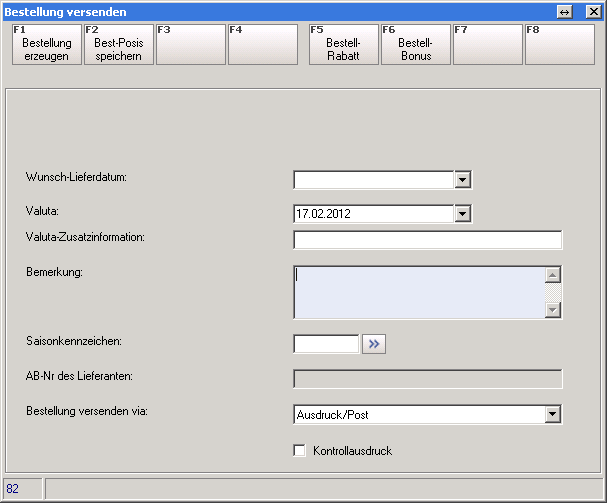Enable the Kontrollausdruck checkbox
Screen dimensions: 607x503
coord(299,451)
